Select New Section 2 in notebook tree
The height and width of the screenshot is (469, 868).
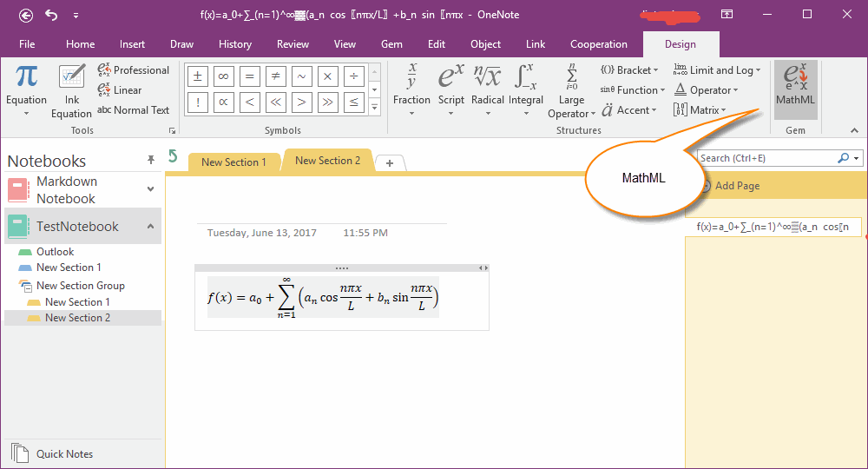83,318
